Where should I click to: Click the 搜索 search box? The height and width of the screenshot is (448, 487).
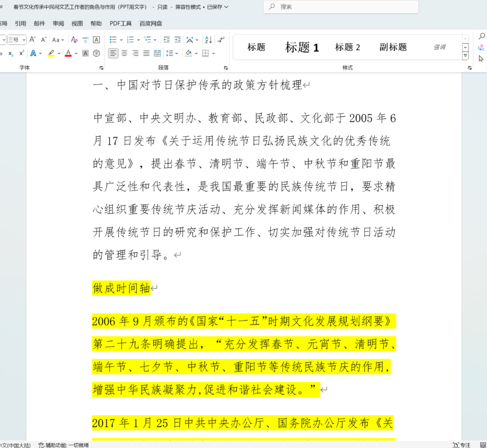(341, 7)
